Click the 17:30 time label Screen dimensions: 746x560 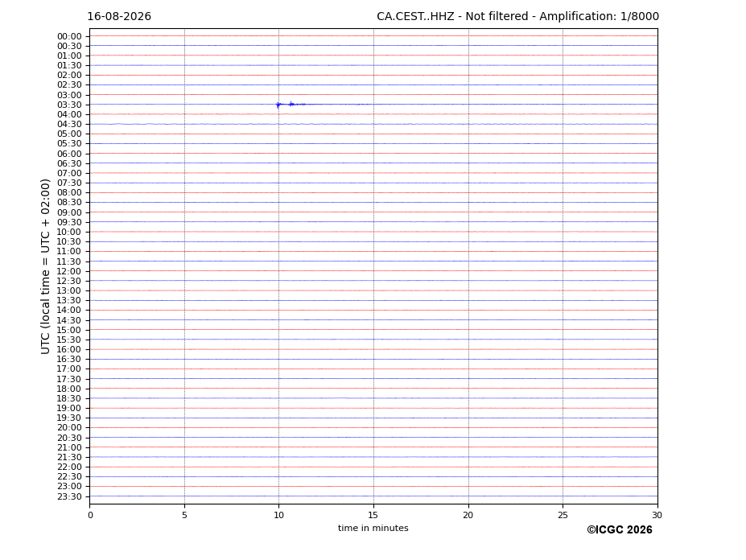point(69,379)
